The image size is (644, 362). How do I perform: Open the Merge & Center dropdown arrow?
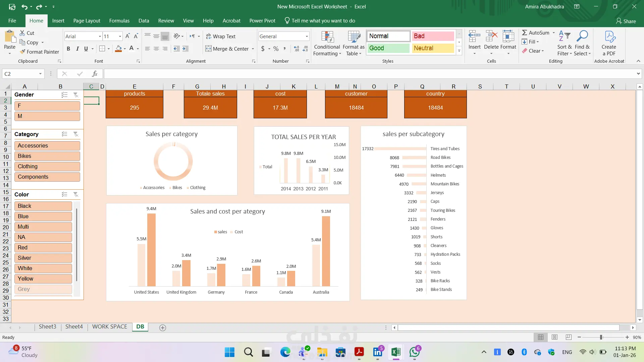[x=253, y=49]
